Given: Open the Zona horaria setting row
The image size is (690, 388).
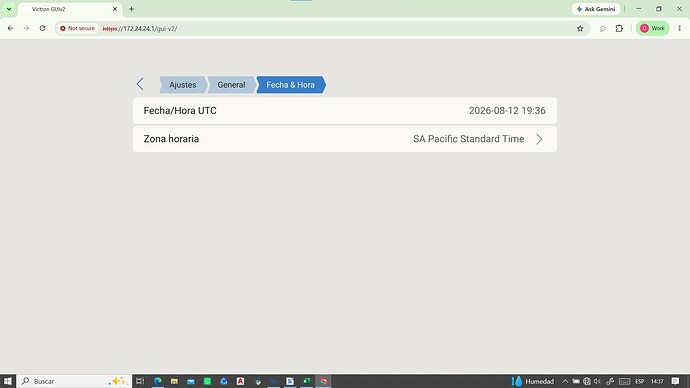Looking at the screenshot, I should tap(345, 139).
